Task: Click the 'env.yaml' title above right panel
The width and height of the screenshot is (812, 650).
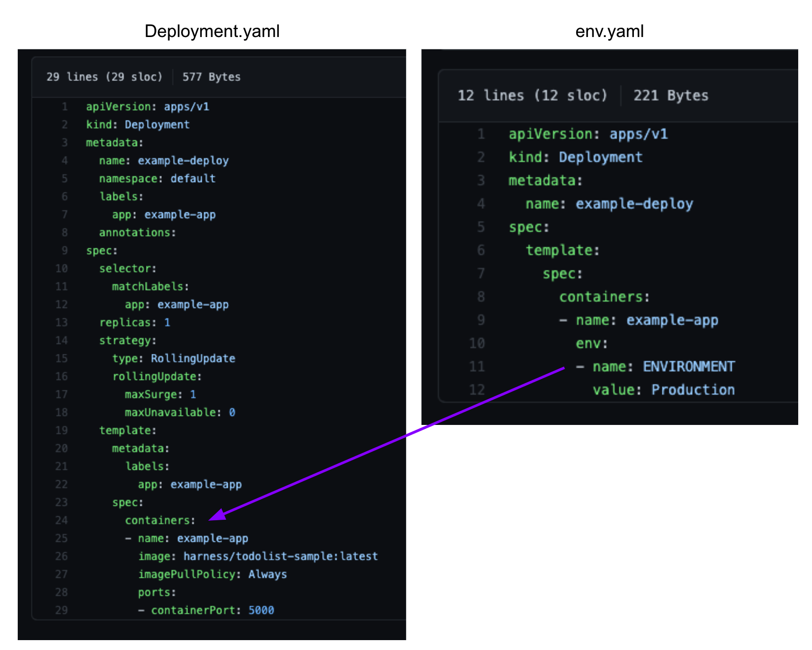Action: 609,31
